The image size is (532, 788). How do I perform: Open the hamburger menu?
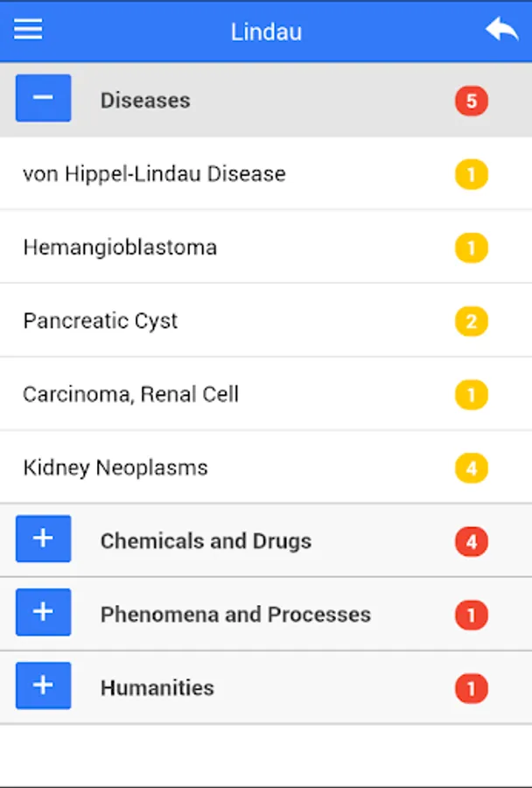(28, 30)
